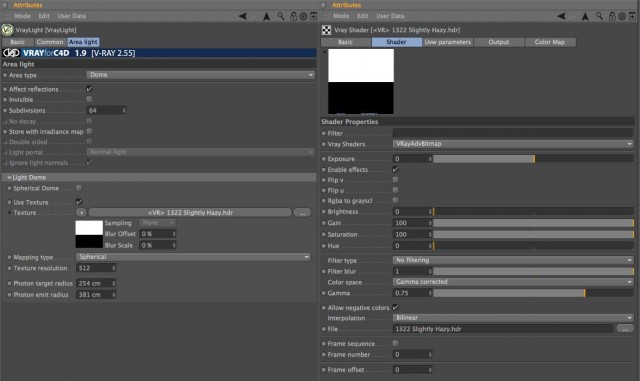Click Texture resolution 512 field
This screenshot has width=640, height=381.
(96, 268)
